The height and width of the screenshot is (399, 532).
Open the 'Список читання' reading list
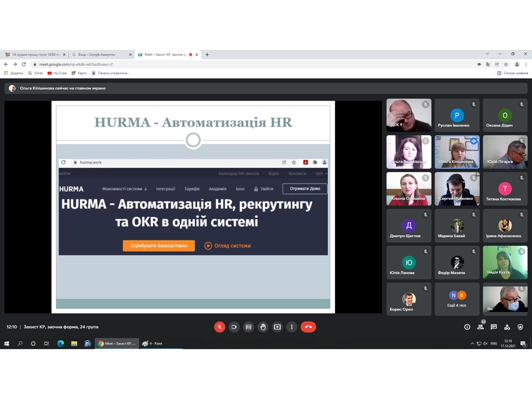(512, 73)
